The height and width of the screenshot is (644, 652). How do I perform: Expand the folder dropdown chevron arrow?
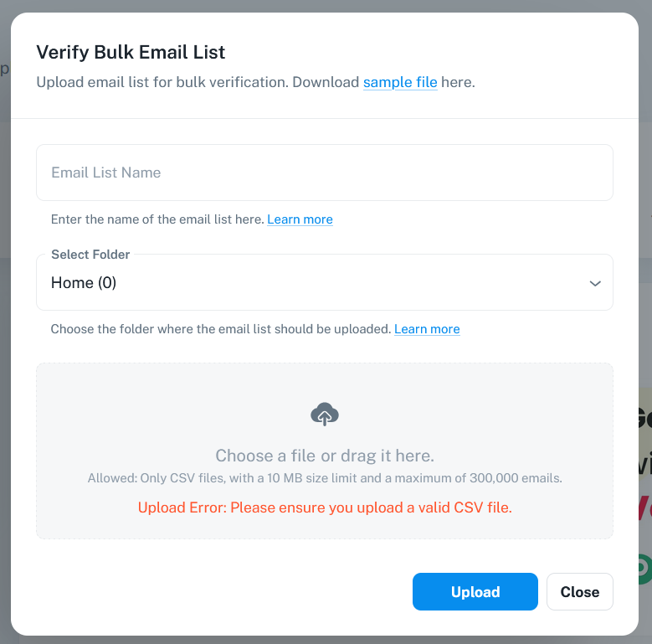[595, 283]
